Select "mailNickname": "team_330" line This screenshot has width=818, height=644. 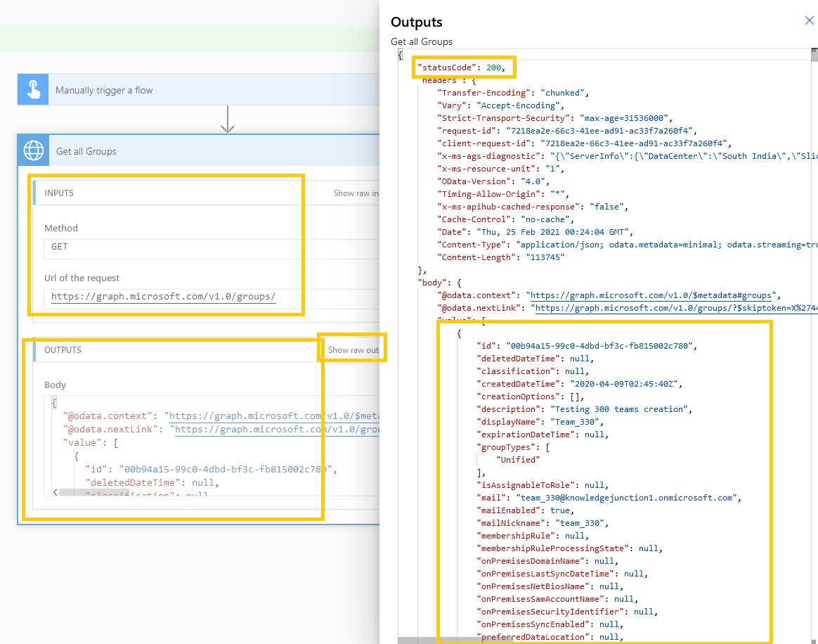coord(543,523)
